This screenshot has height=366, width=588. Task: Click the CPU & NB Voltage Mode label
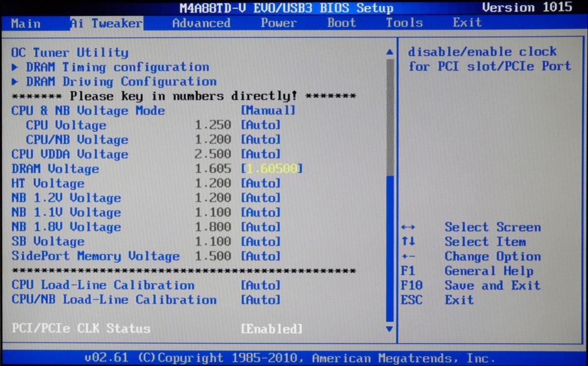[88, 111]
